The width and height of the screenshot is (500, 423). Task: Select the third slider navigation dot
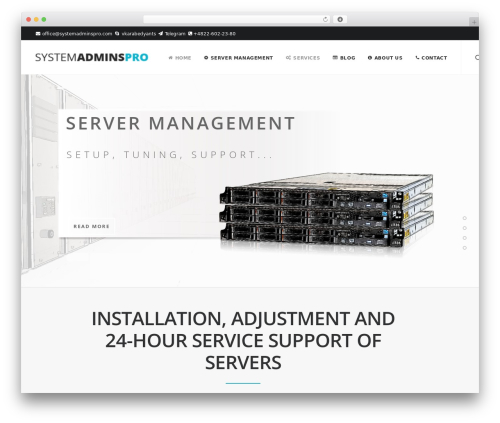click(x=465, y=238)
